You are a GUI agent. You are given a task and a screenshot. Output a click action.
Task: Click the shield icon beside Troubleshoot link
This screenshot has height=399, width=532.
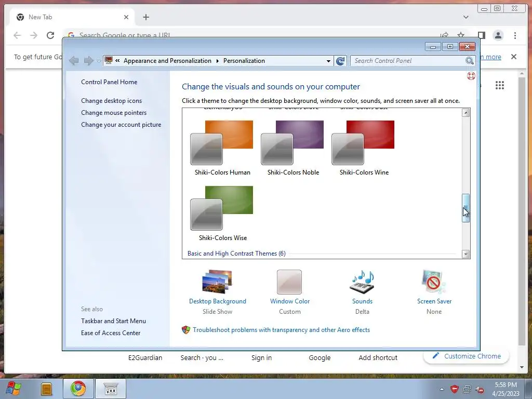pos(186,330)
